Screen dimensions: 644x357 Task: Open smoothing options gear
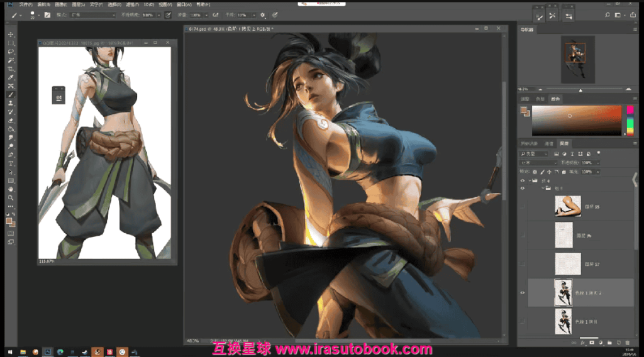point(263,15)
